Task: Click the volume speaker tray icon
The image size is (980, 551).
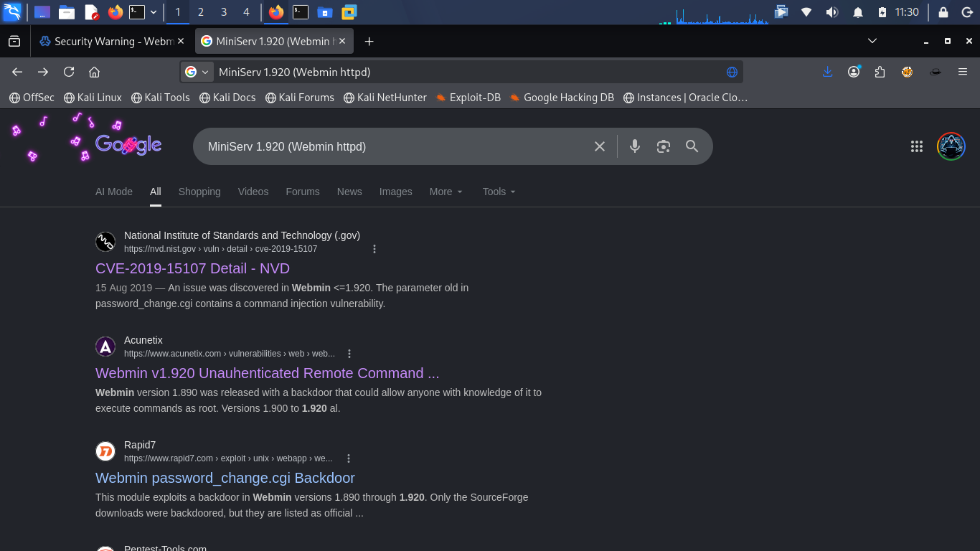Action: click(831, 12)
